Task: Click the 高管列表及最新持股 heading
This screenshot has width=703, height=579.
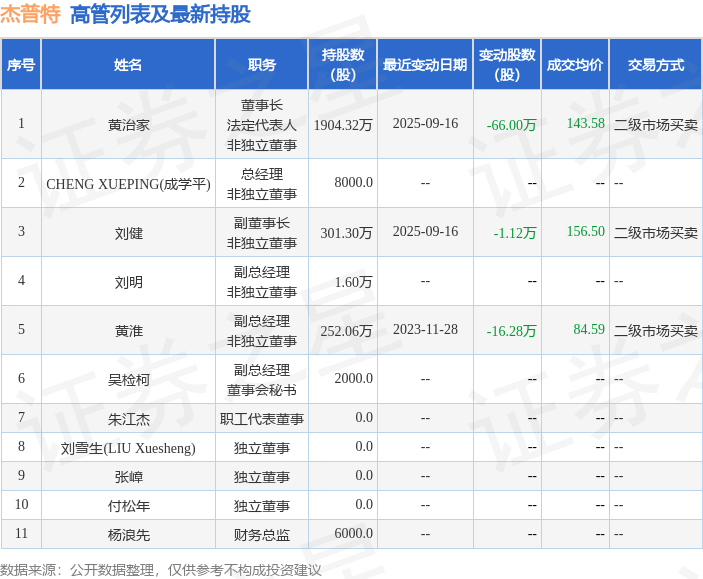Action: coord(161,14)
